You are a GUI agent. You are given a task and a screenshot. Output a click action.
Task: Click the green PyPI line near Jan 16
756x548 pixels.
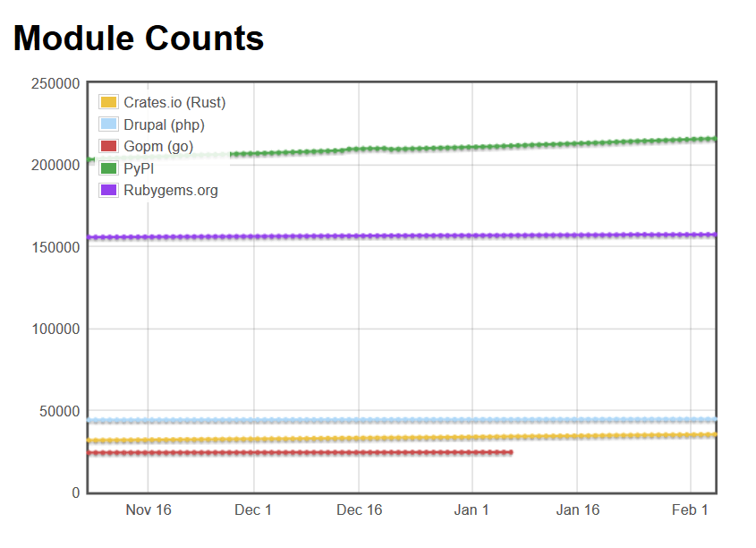pos(577,143)
